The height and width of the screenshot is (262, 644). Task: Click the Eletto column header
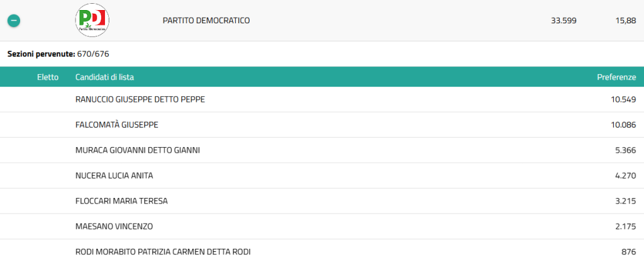(x=48, y=77)
